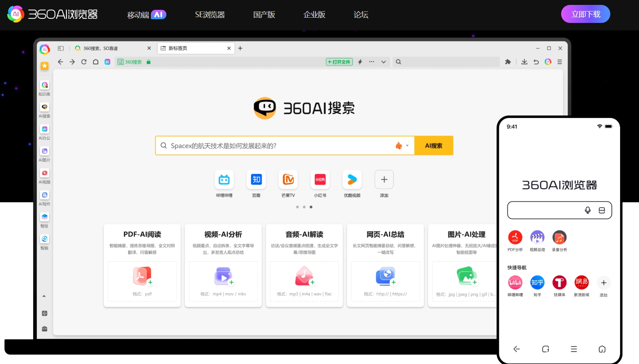639x364 pixels.
Task: Open AI写作 in the sidebar
Action: click(x=45, y=198)
